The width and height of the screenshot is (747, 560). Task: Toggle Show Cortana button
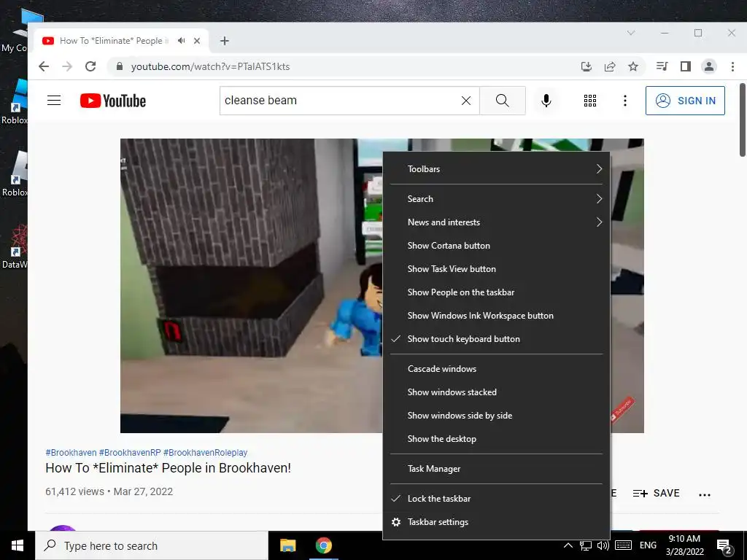[496, 246]
